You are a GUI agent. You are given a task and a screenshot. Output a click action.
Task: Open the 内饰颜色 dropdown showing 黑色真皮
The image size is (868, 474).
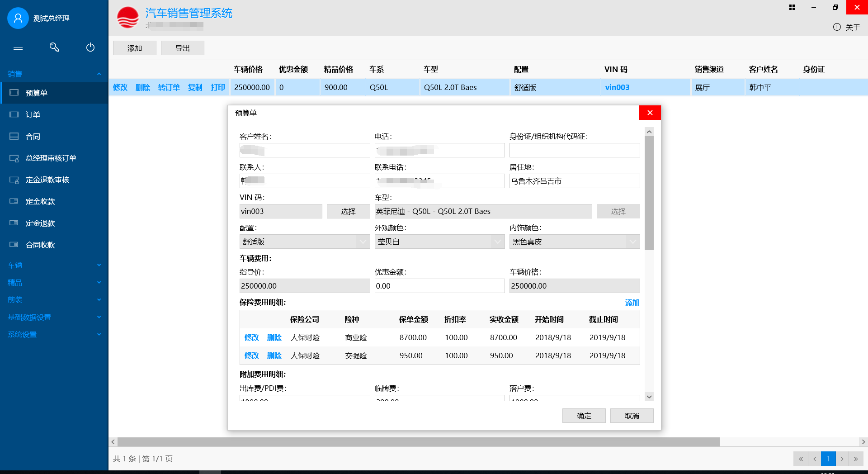coord(632,242)
